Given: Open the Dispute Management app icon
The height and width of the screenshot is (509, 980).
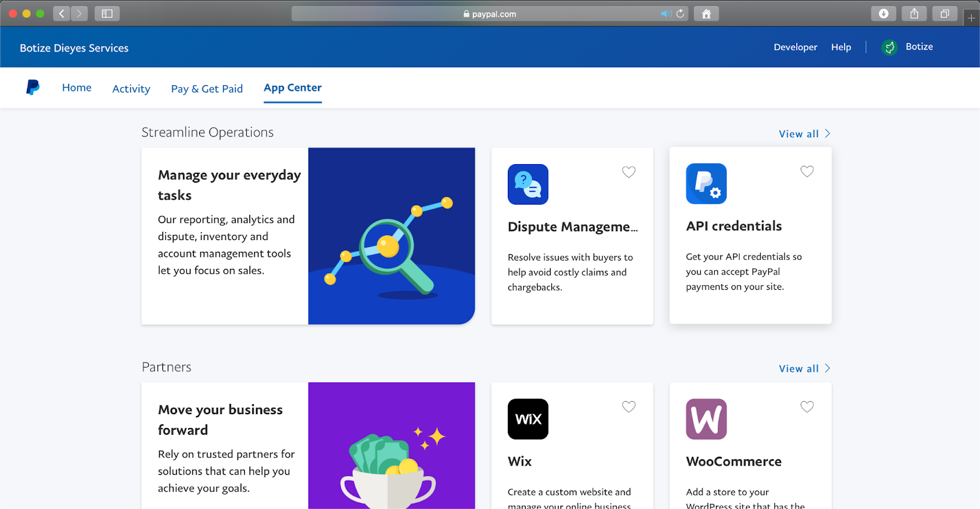Looking at the screenshot, I should [x=528, y=184].
